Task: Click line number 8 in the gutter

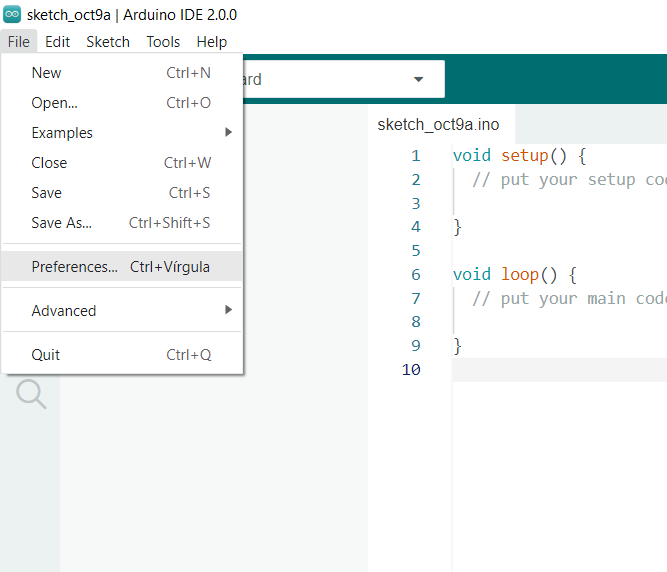Action: coord(416,322)
